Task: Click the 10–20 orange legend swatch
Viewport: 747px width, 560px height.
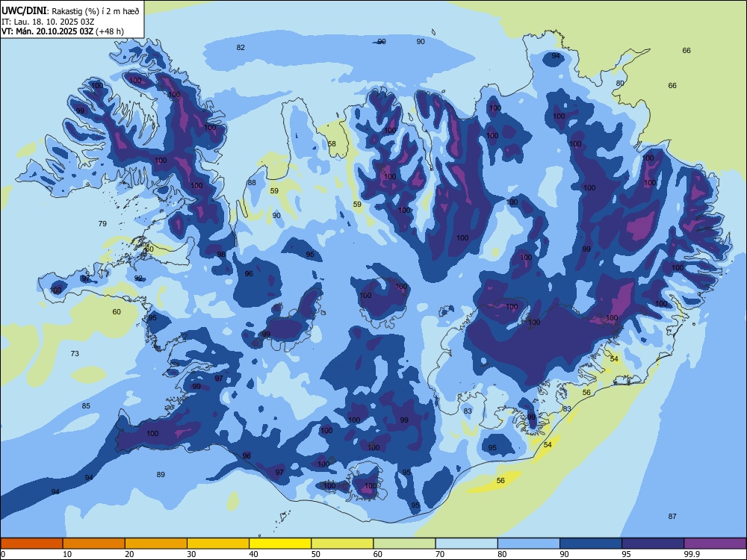Action: (x=94, y=544)
